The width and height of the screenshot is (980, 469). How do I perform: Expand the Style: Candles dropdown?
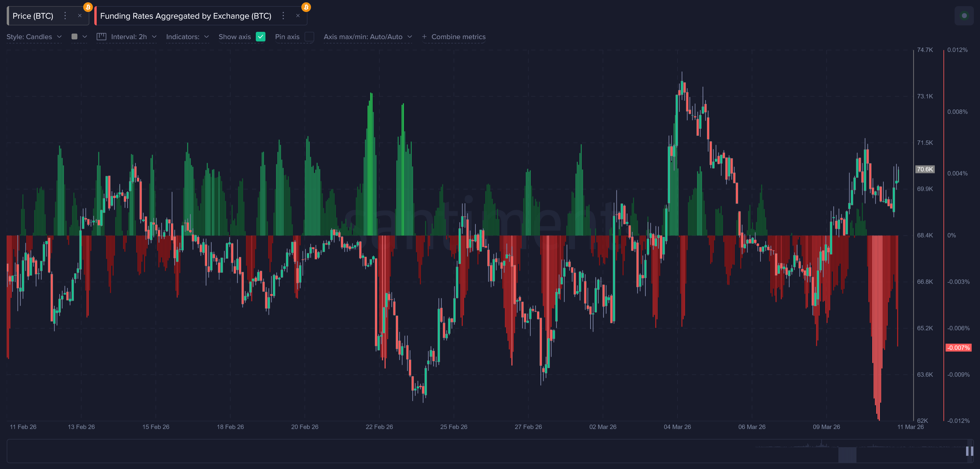(x=34, y=36)
